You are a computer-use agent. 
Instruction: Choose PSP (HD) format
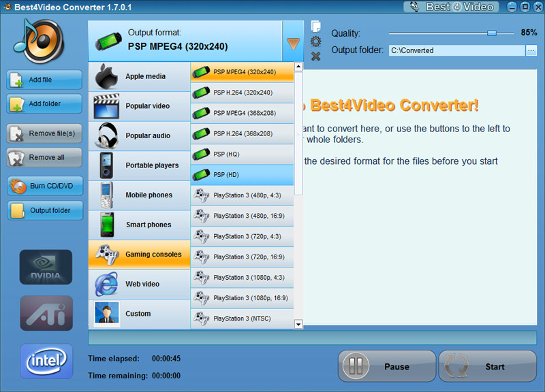click(243, 175)
